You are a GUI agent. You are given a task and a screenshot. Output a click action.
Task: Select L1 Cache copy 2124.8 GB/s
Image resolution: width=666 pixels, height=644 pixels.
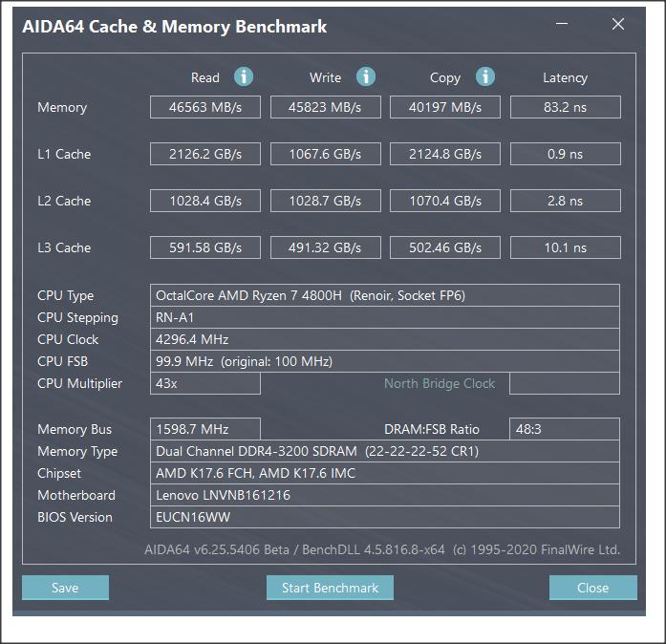point(444,154)
